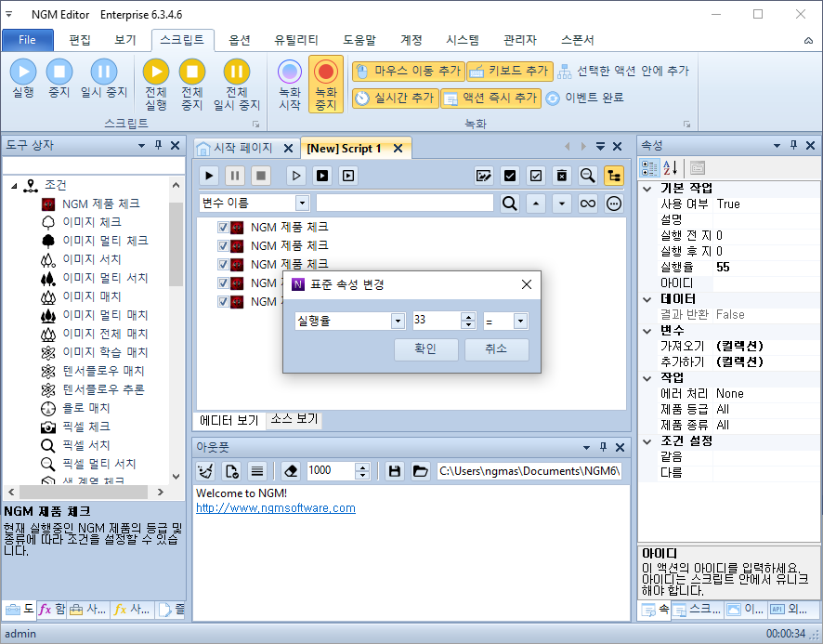The image size is (823, 644).
Task: Click the script editor pause icon
Action: pos(235,176)
